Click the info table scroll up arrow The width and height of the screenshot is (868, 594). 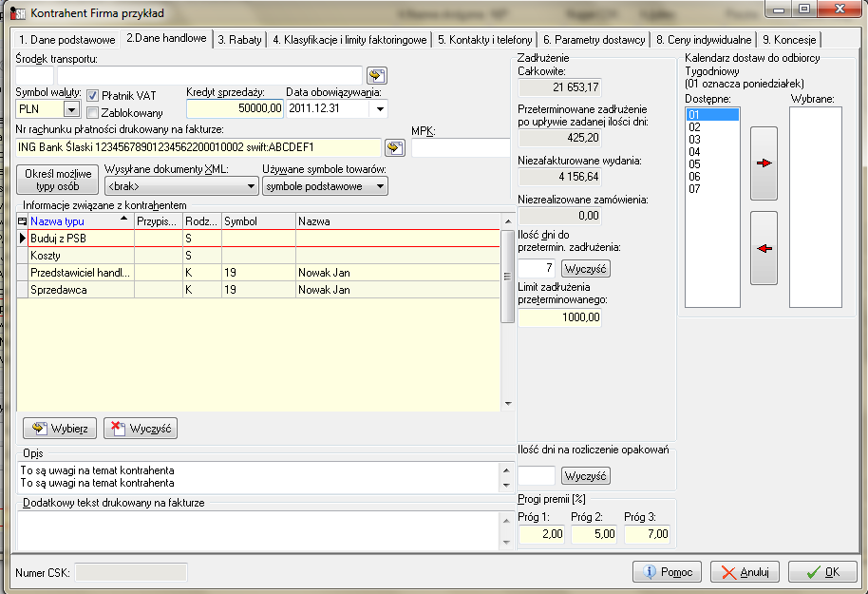(x=508, y=221)
